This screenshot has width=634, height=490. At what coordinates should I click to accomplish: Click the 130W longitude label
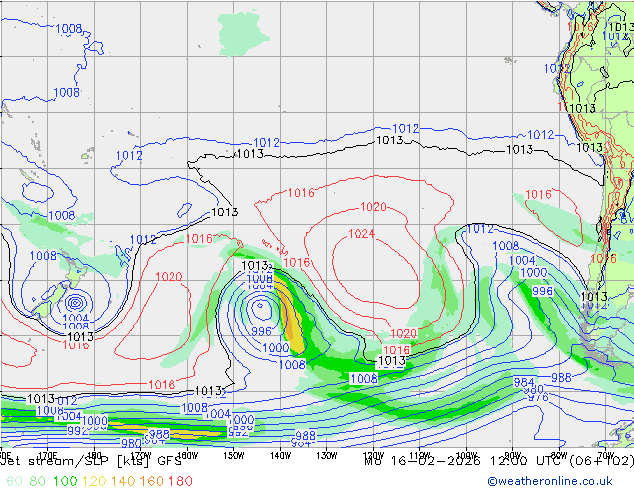(x=327, y=456)
